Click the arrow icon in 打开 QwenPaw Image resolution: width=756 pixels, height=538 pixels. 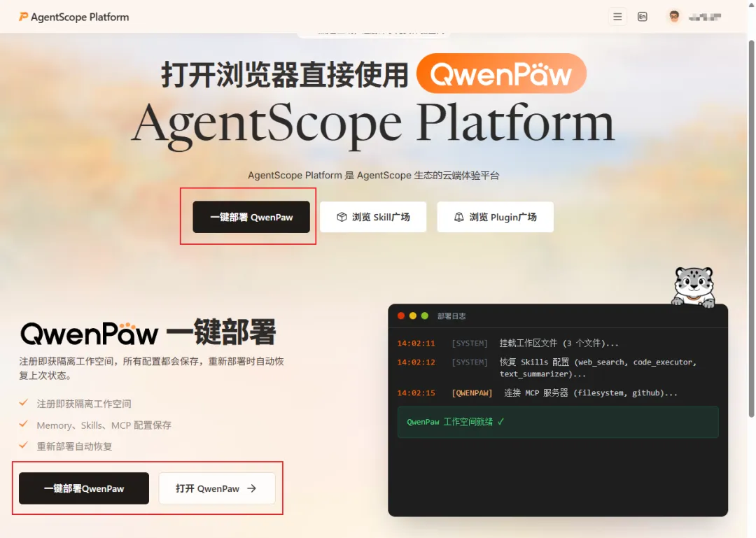tap(252, 488)
